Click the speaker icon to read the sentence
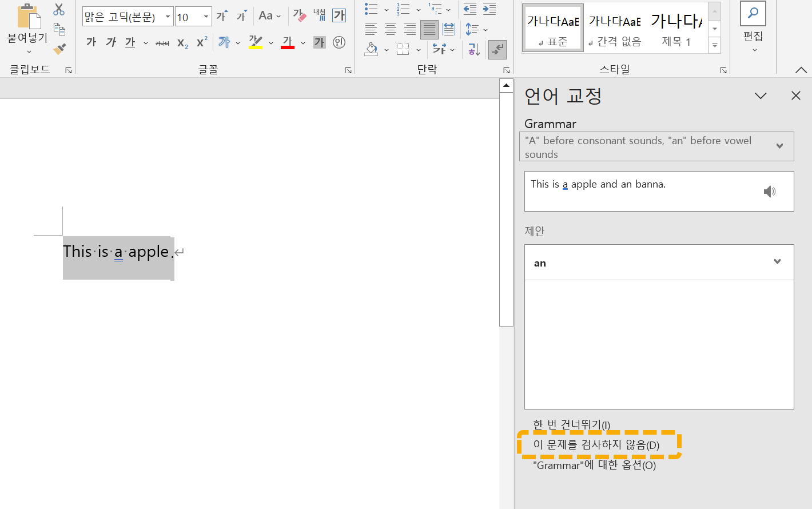This screenshot has width=812, height=509. (770, 191)
